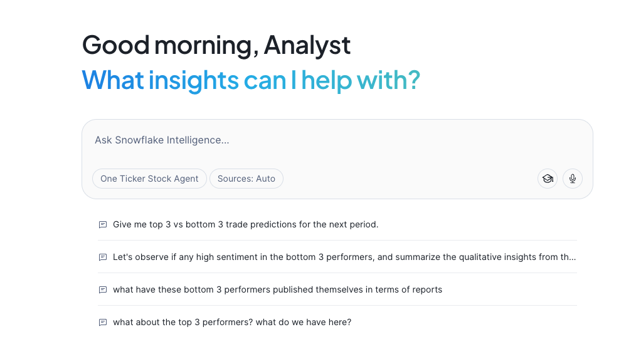Open the One Ticker Stock Agent selector
The image size is (636, 364).
click(x=149, y=179)
